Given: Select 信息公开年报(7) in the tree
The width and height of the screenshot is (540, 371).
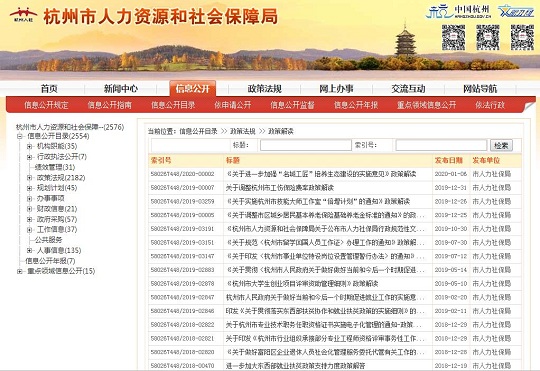Looking at the screenshot, I should point(50,261).
